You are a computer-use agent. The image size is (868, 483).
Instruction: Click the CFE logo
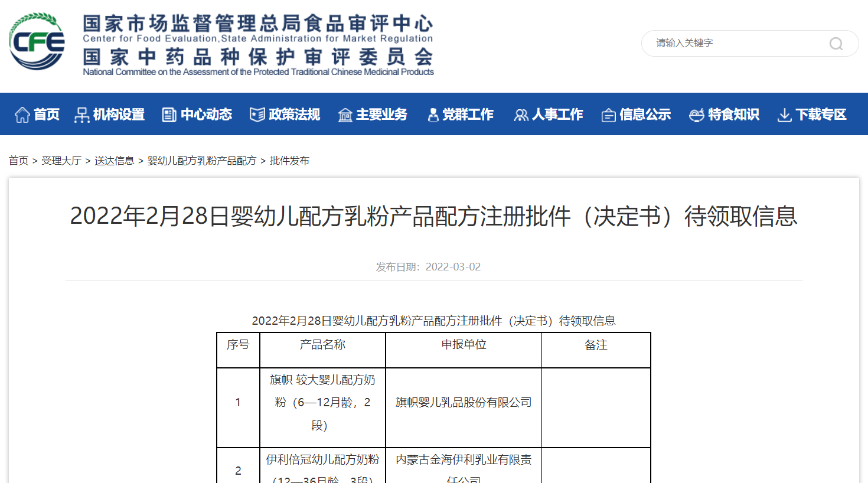pyautogui.click(x=37, y=41)
